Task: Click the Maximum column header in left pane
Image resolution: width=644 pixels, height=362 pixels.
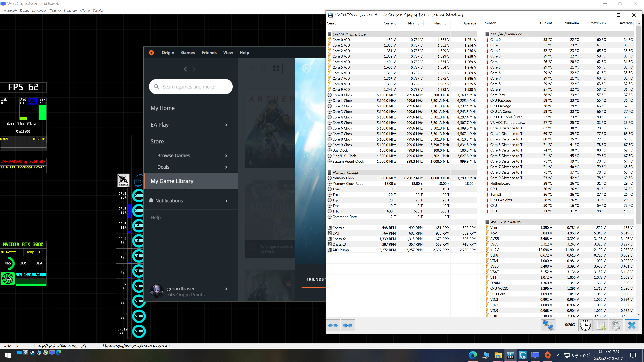Action: [442, 23]
